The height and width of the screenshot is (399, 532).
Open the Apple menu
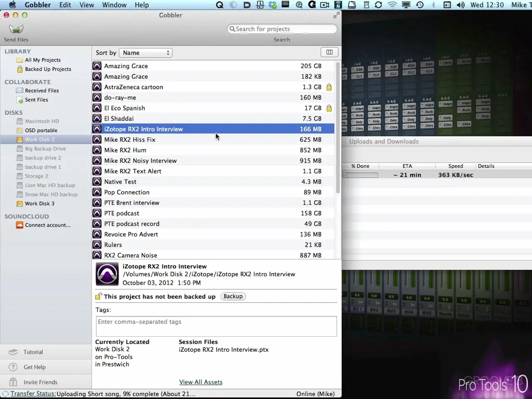coord(12,5)
